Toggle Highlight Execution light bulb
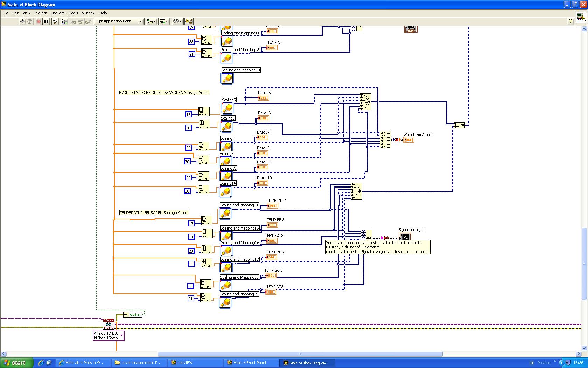Image resolution: width=588 pixels, height=368 pixels. (55, 21)
